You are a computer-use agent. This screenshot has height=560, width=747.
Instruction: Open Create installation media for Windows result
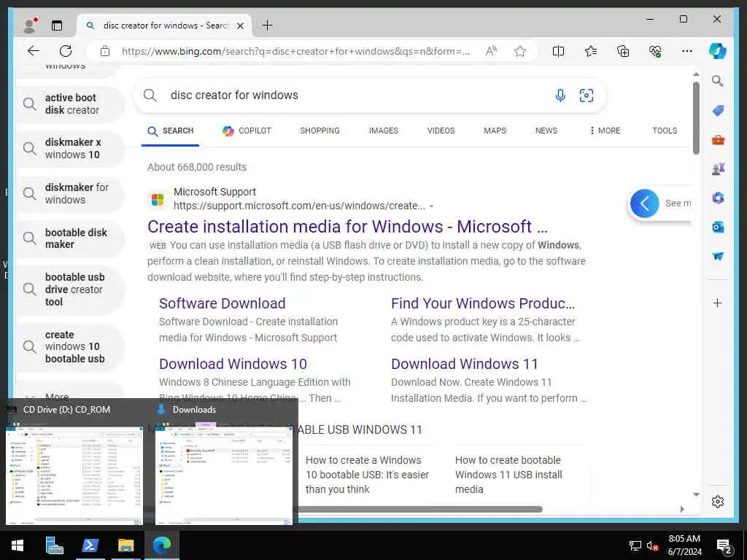tap(347, 227)
